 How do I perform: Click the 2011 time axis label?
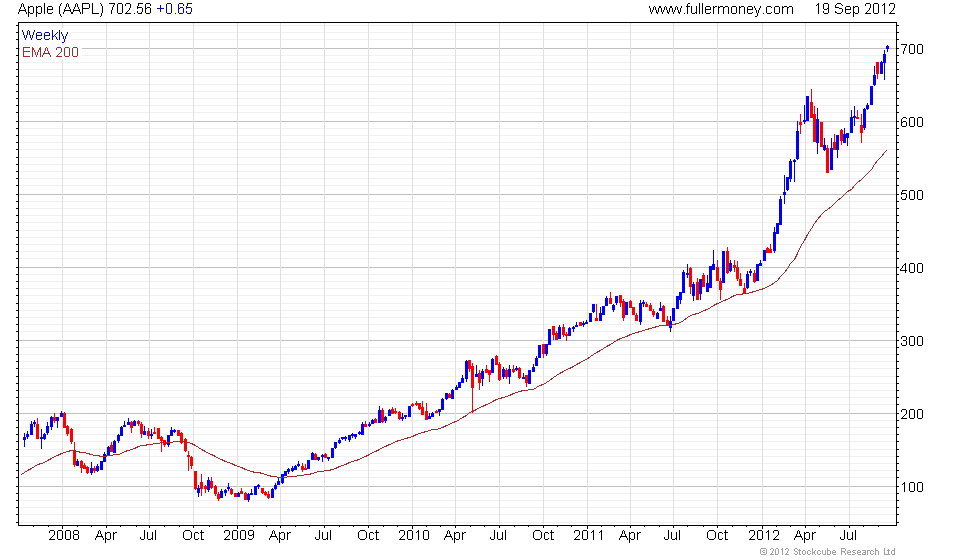pyautogui.click(x=589, y=536)
